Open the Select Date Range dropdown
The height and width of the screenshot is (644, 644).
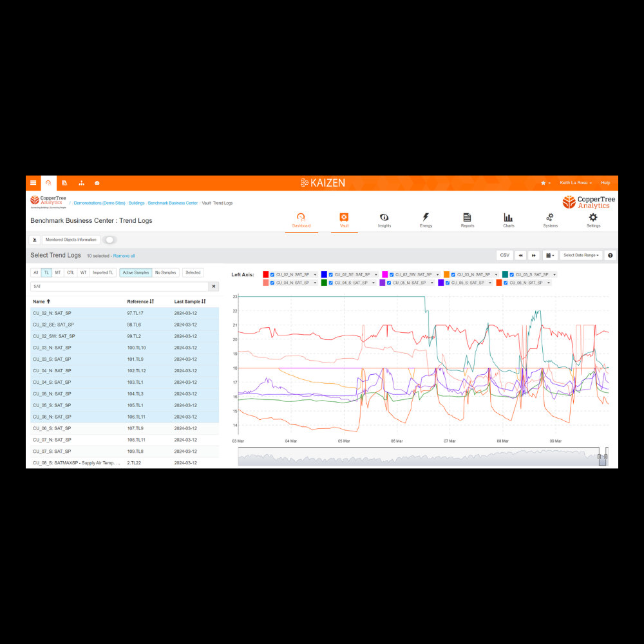[x=580, y=255]
